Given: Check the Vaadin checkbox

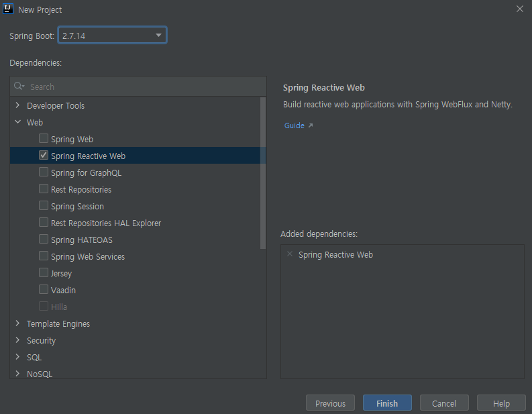Looking at the screenshot, I should tap(44, 289).
